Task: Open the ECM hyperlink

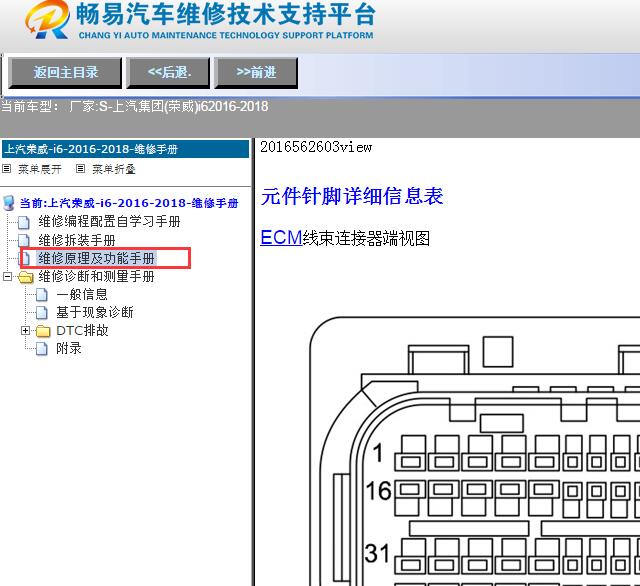Action: click(x=281, y=238)
